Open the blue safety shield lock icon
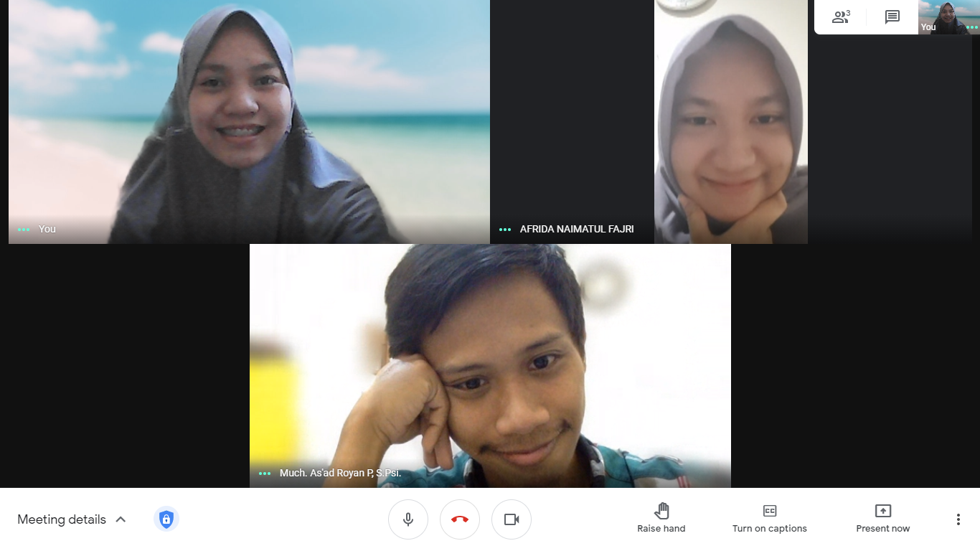This screenshot has width=980, height=551. 166,519
